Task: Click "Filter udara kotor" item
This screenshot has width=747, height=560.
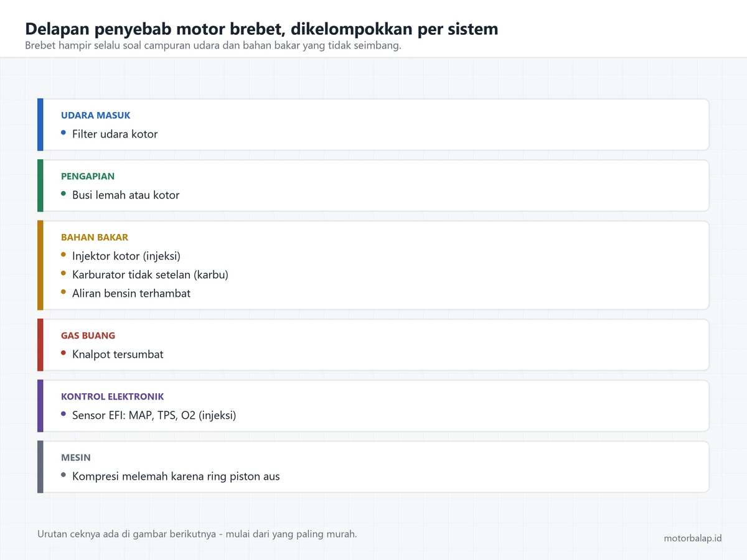Action: point(115,134)
